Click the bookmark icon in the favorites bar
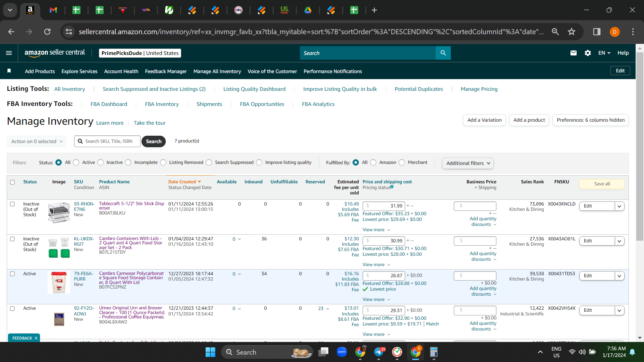Viewport: 644px width, 362px height. [x=9, y=71]
